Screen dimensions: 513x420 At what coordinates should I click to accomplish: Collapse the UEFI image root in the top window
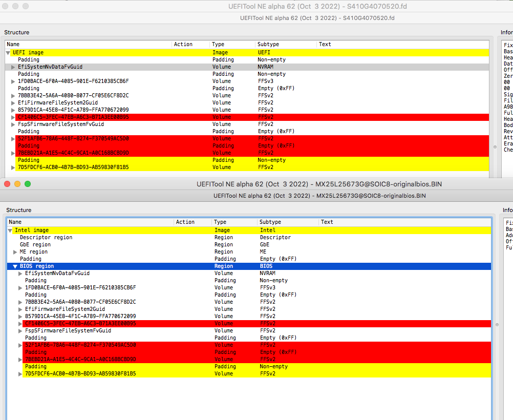click(x=8, y=53)
